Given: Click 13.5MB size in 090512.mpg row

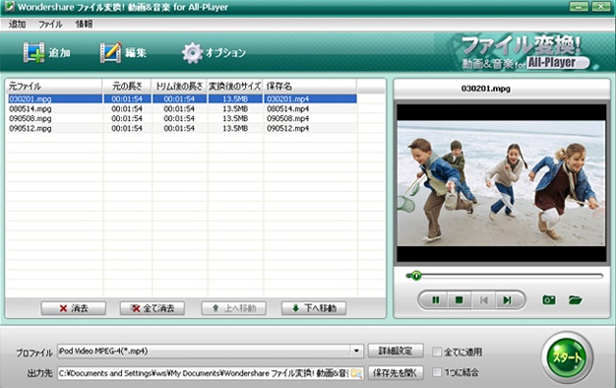Looking at the screenshot, I should point(235,128).
